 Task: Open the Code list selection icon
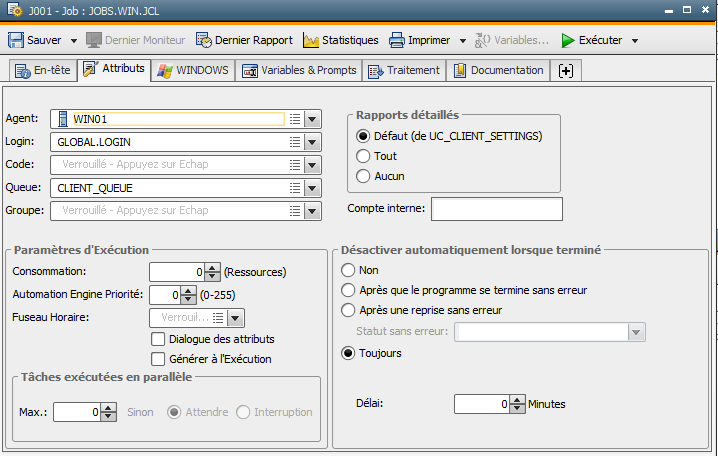coord(295,165)
